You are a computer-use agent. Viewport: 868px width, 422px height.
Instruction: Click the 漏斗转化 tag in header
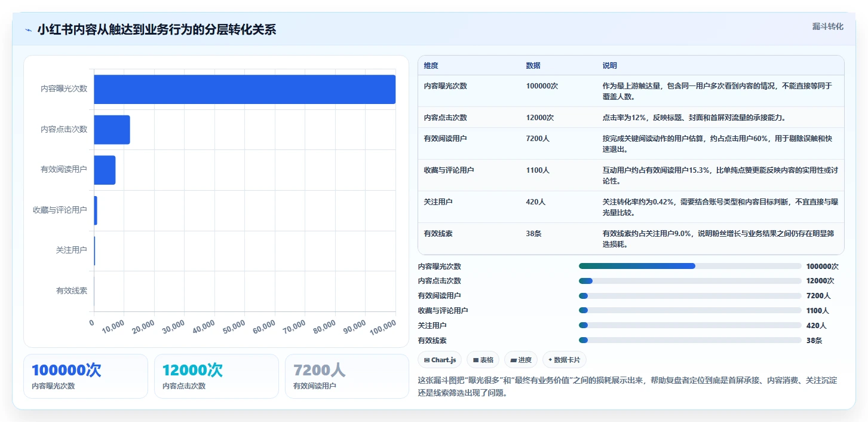(827, 26)
